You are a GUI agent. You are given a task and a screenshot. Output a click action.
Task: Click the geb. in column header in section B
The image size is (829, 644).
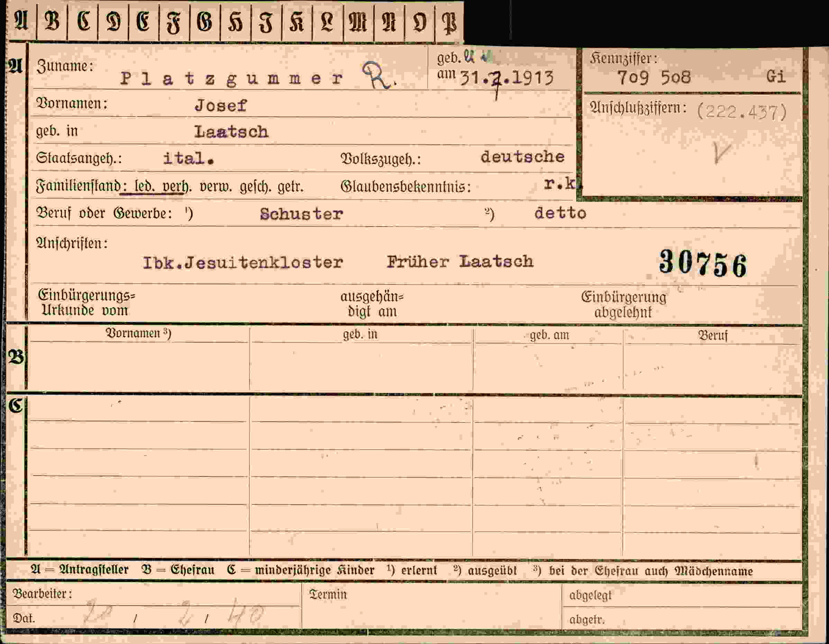(x=360, y=334)
